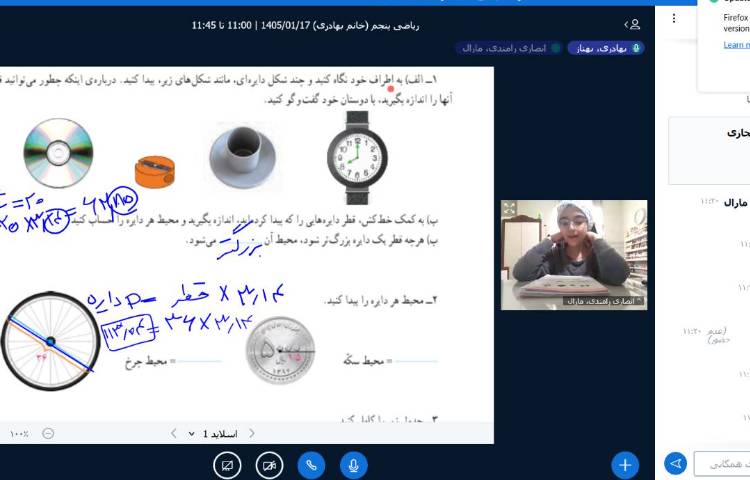Screen dimensions: 750x480
Task: Open the blue plus actions menu
Action: pos(625,465)
